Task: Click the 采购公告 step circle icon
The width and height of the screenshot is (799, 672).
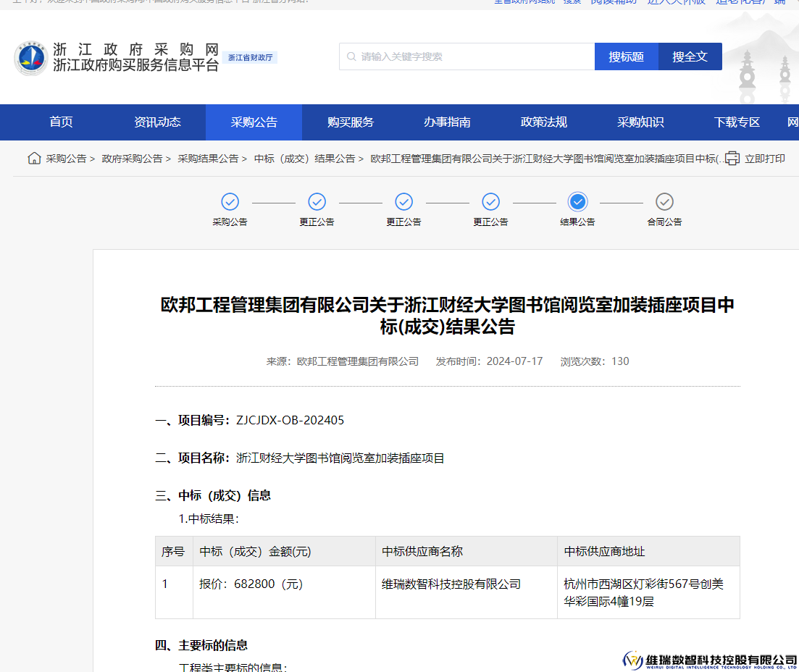Action: tap(230, 202)
